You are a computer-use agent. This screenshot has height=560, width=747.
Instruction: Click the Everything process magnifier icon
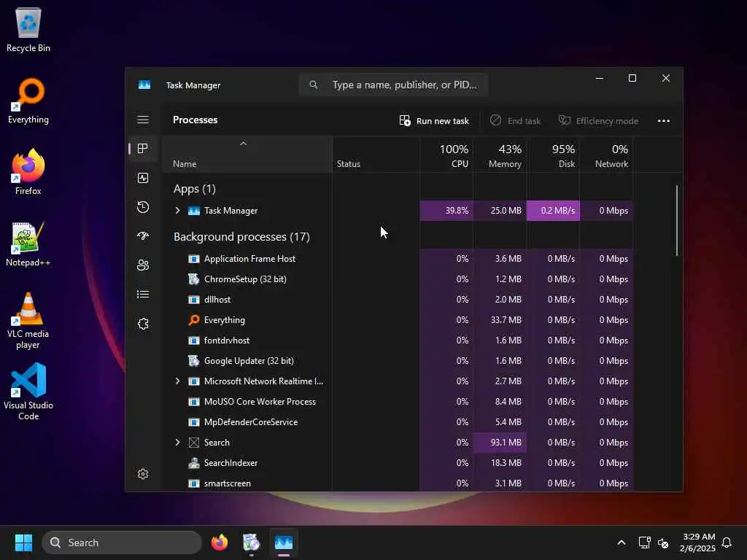(x=194, y=320)
